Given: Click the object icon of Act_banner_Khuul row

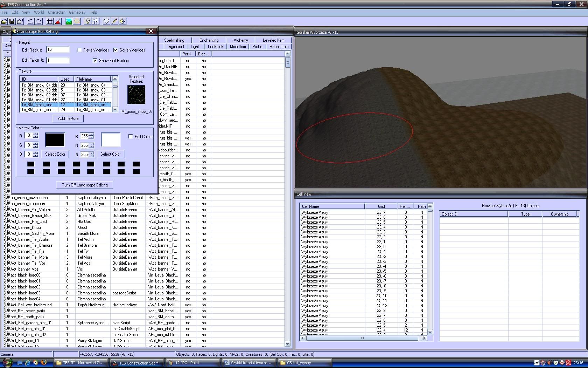Looking at the screenshot, I should point(7,227).
